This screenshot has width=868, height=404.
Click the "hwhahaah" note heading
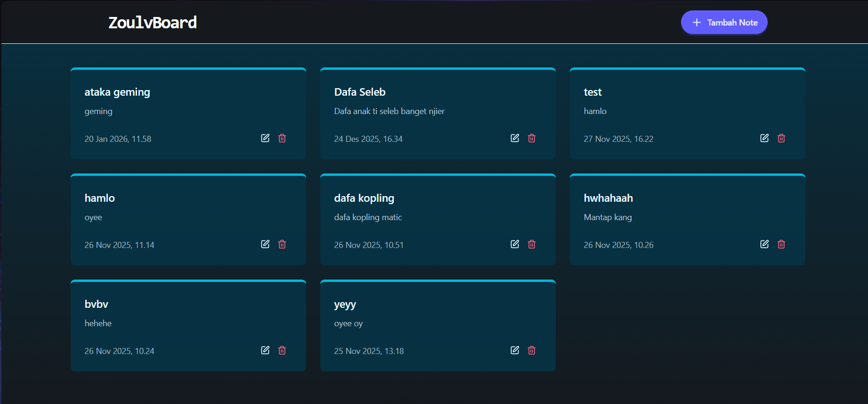(x=608, y=198)
